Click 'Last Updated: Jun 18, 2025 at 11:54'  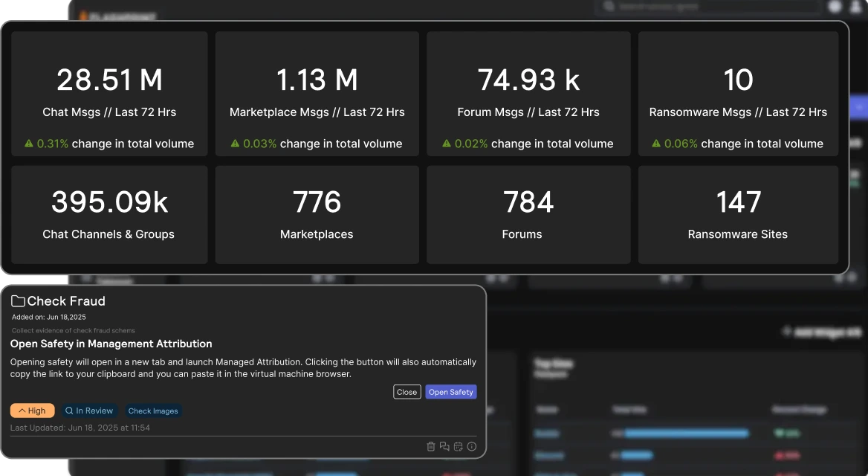[x=80, y=428]
